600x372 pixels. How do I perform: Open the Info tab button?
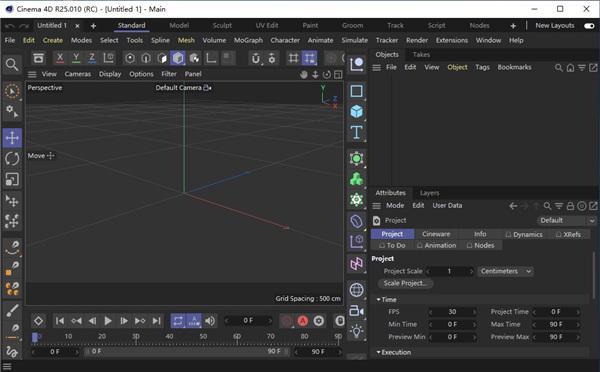coord(480,234)
